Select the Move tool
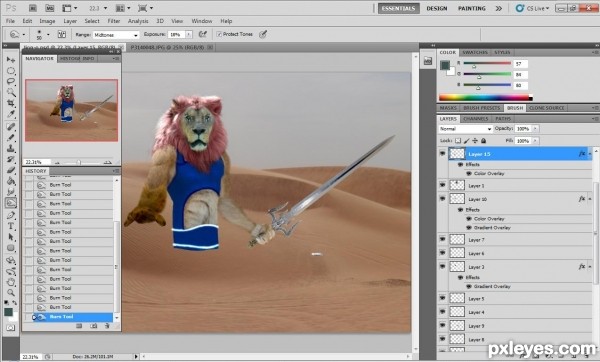The height and width of the screenshot is (362, 600). (11, 60)
